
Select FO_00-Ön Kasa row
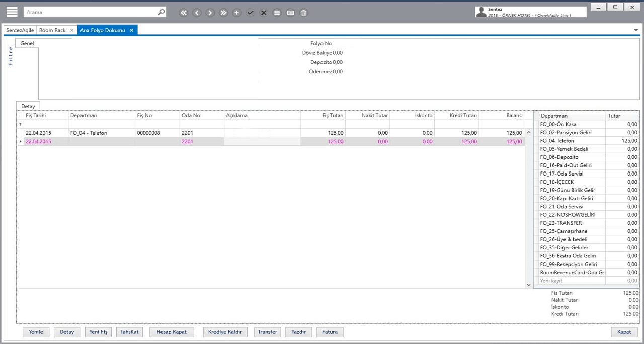586,124
